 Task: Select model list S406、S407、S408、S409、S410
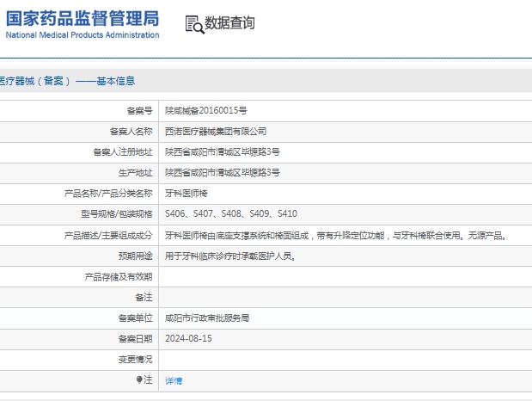pos(231,213)
